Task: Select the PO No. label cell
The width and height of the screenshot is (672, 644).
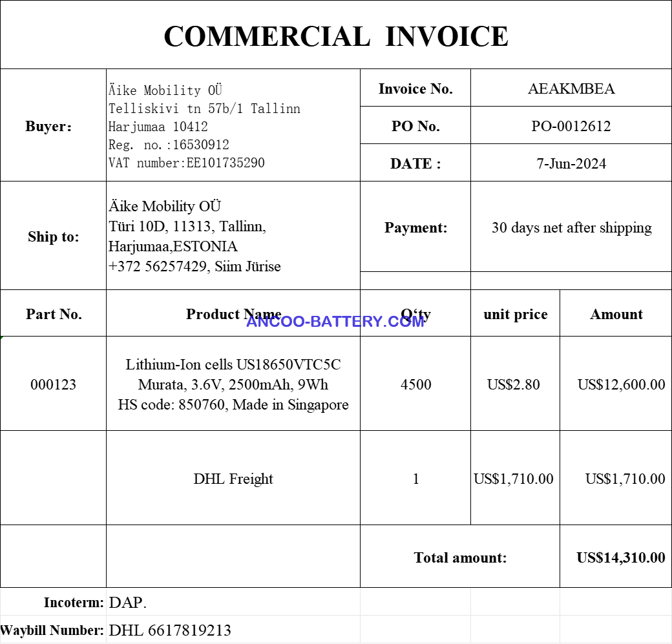Action: point(415,125)
